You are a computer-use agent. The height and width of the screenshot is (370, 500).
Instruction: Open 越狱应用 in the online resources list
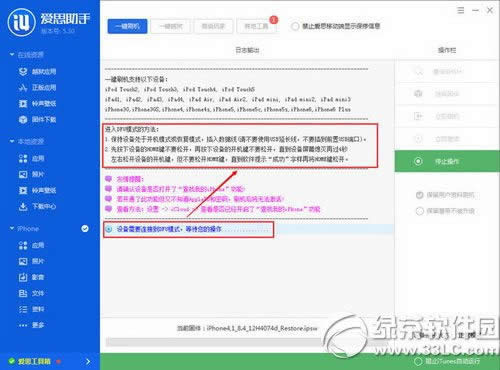pyautogui.click(x=37, y=72)
